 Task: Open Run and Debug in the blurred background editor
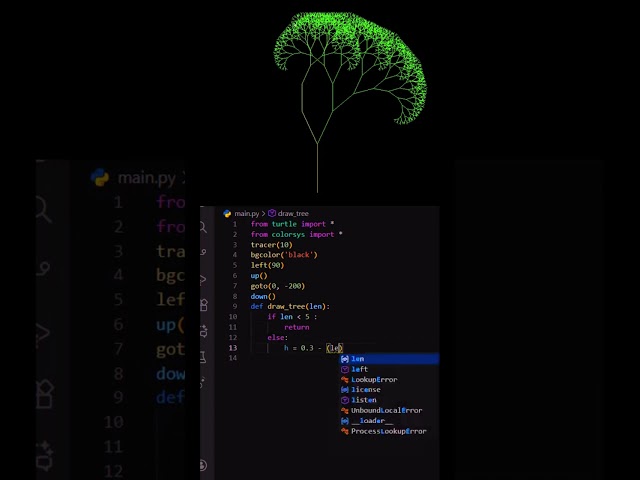coord(43,333)
